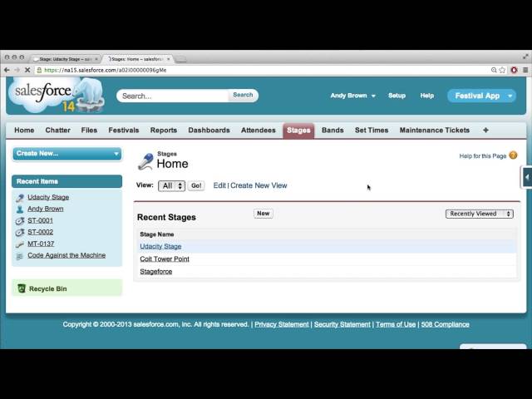532x399 pixels.
Task: Open Code Against the Machine item
Action: [66, 255]
